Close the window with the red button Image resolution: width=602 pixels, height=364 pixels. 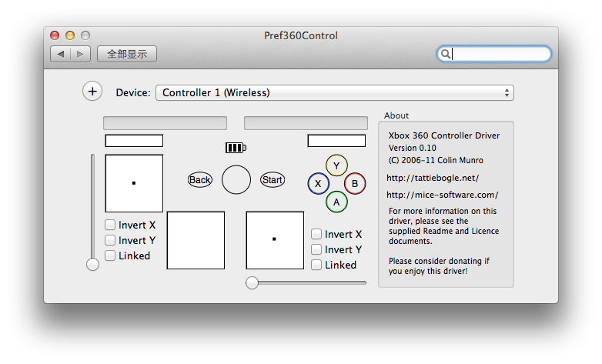(55, 35)
